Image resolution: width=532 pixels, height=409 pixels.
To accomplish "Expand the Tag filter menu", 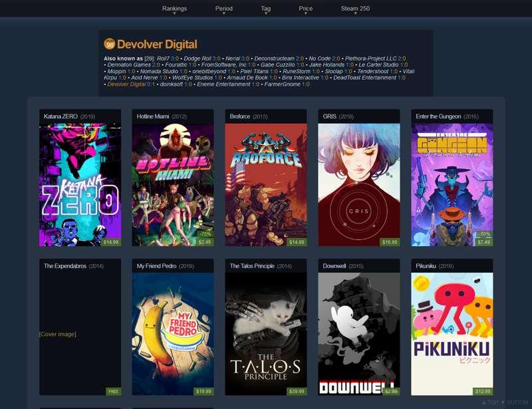I will [x=265, y=9].
